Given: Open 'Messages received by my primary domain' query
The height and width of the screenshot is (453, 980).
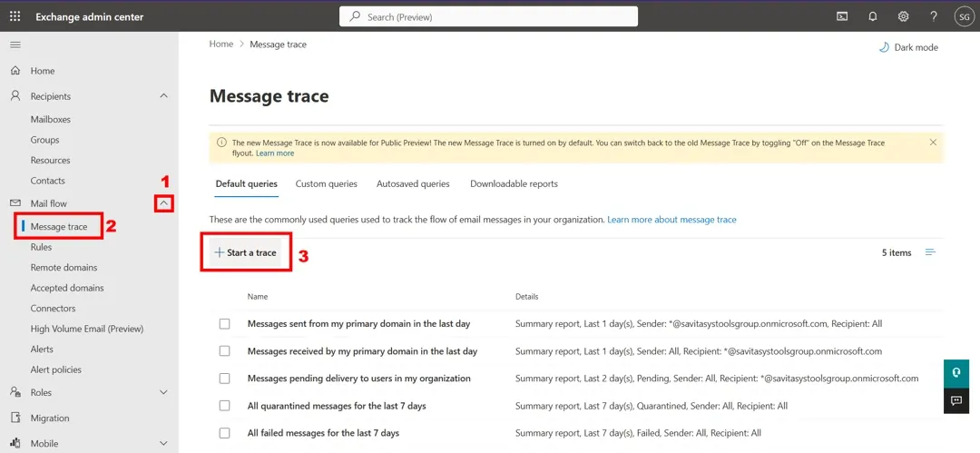Looking at the screenshot, I should (x=362, y=351).
